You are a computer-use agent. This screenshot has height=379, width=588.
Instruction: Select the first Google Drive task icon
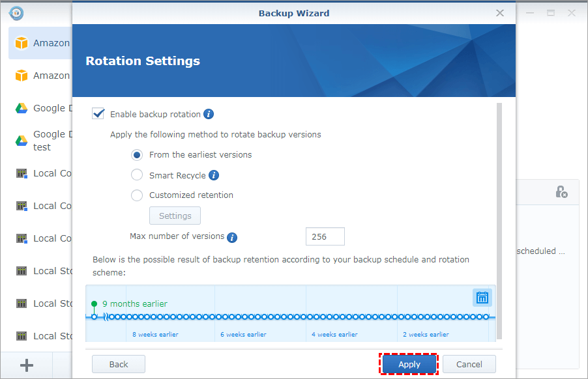click(22, 108)
